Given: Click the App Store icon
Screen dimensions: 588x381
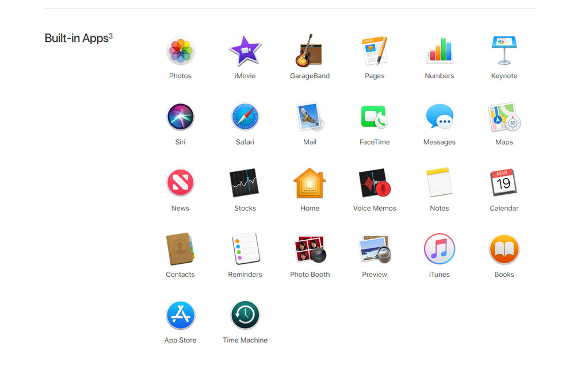Looking at the screenshot, I should (181, 315).
